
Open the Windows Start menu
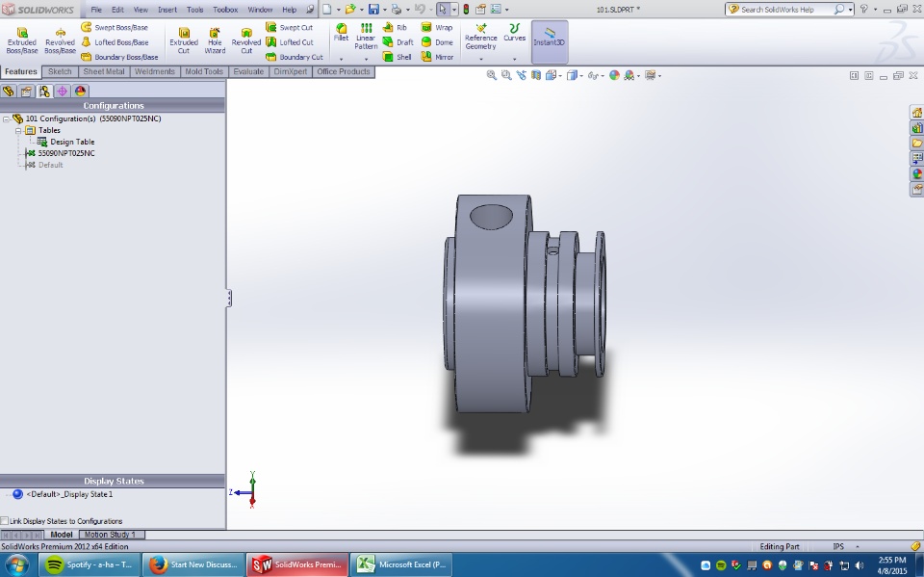16,564
